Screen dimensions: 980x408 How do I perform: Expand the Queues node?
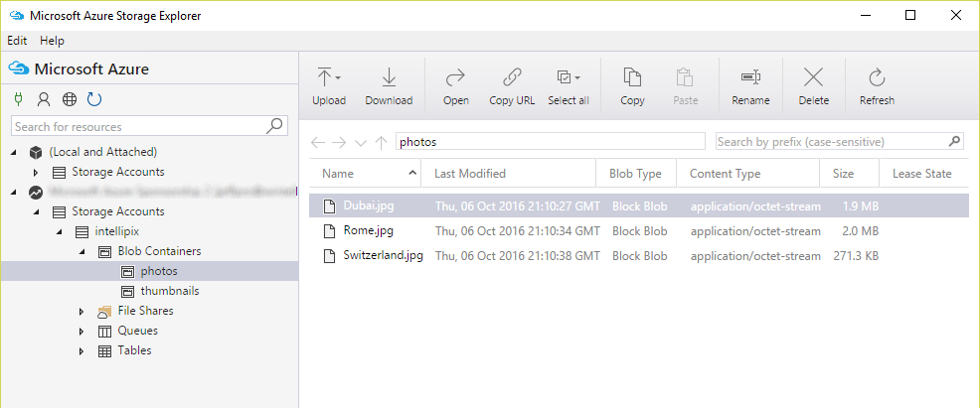click(82, 332)
